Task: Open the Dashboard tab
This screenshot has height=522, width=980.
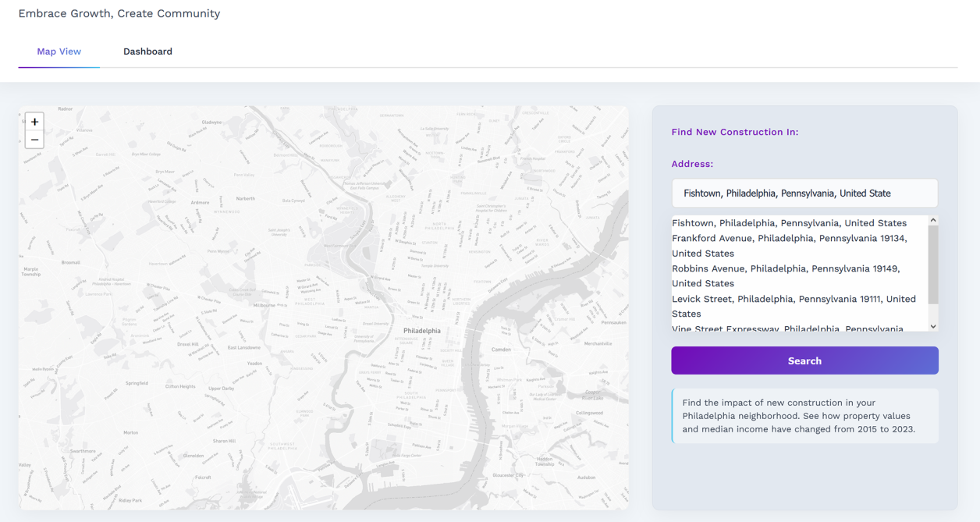Action: 147,51
